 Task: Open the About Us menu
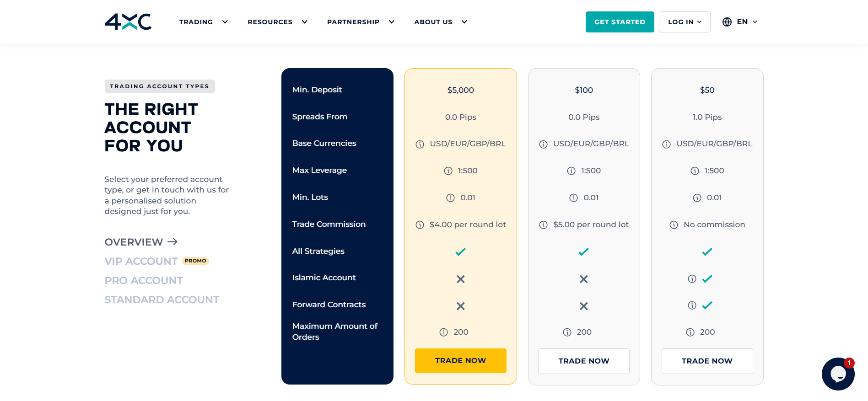pos(440,22)
